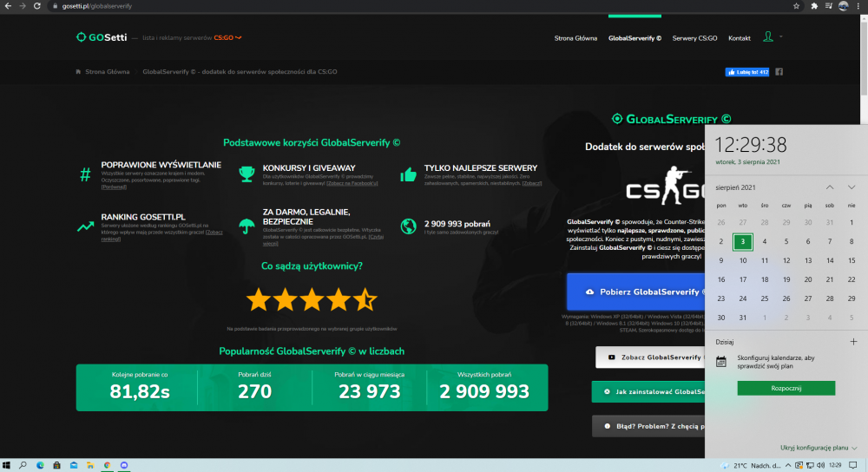Click the weather widget showing 21°C

pyautogui.click(x=751, y=465)
